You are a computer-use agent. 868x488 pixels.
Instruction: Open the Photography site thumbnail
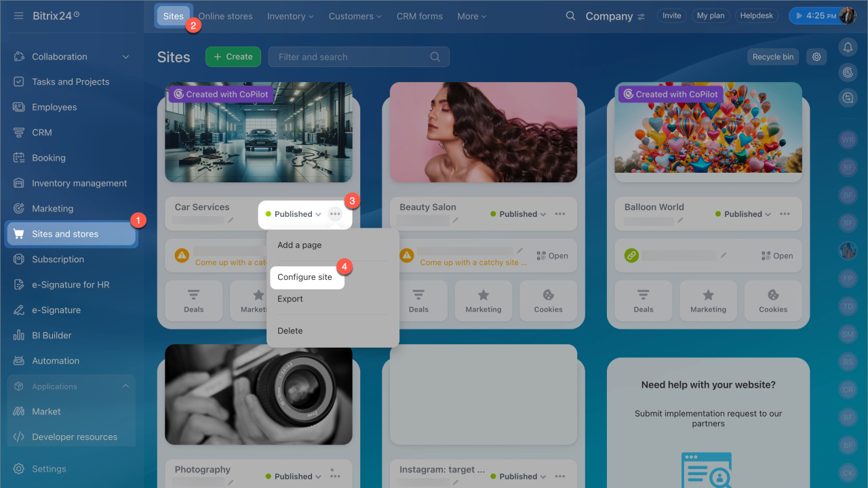click(258, 394)
